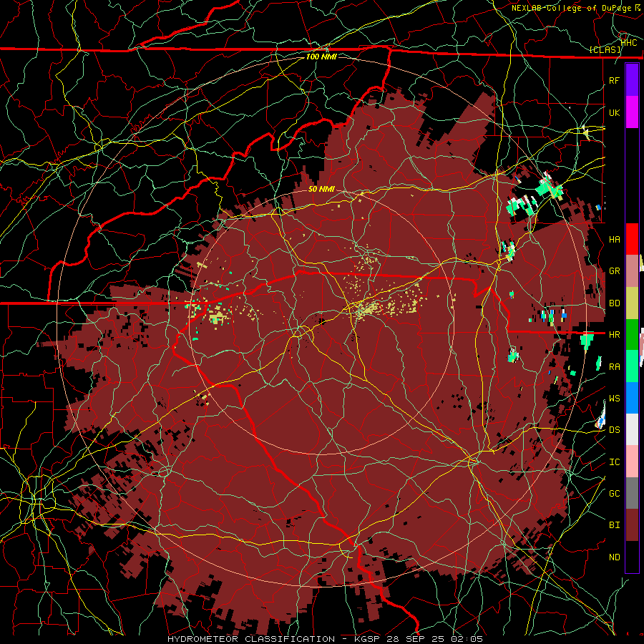The width and height of the screenshot is (644, 644).
Task: Click the WS legend label
Action: point(614,399)
